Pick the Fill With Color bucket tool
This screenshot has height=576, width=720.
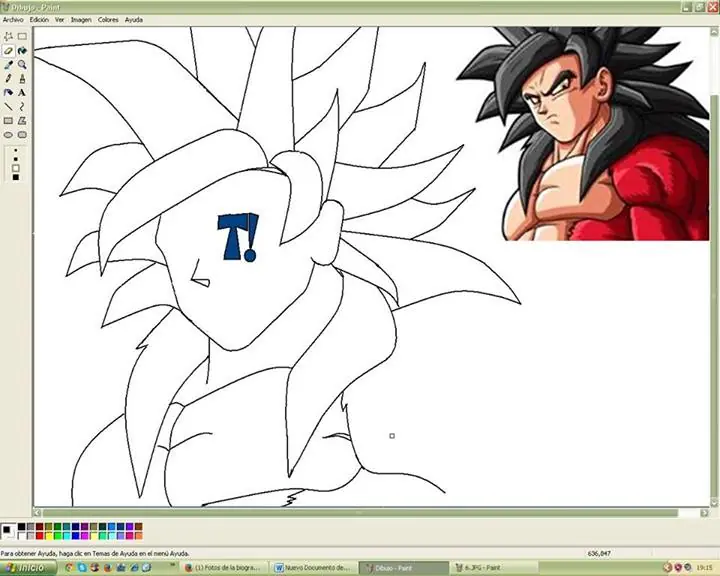click(x=22, y=51)
